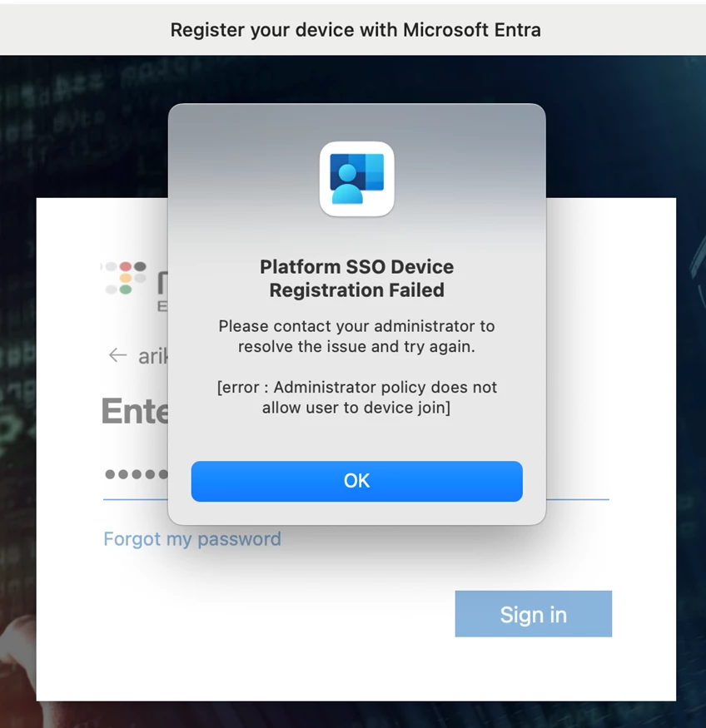Click the partially hidden organization name text

pyautogui.click(x=162, y=291)
